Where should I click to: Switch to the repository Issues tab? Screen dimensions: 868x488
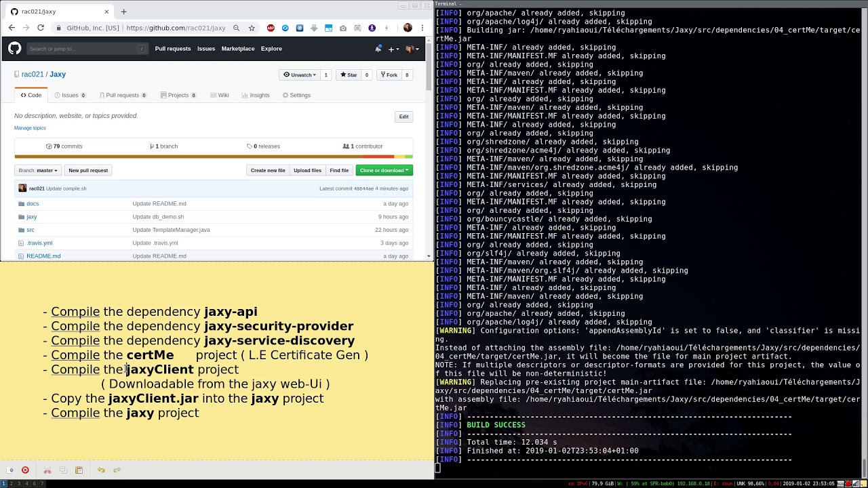[x=70, y=96]
